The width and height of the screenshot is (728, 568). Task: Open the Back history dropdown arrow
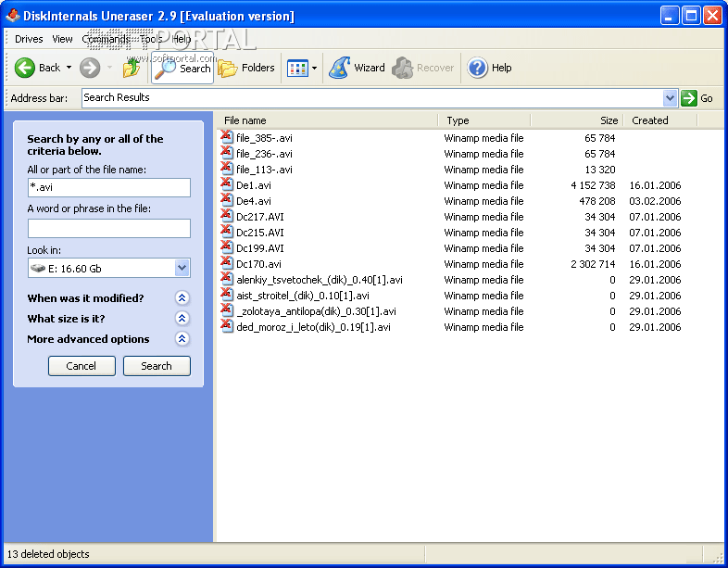click(69, 68)
